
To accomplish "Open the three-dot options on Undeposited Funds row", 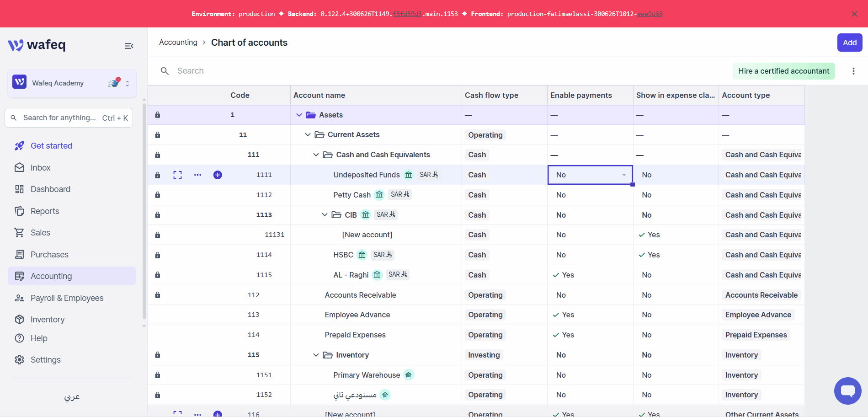I will coord(197,175).
